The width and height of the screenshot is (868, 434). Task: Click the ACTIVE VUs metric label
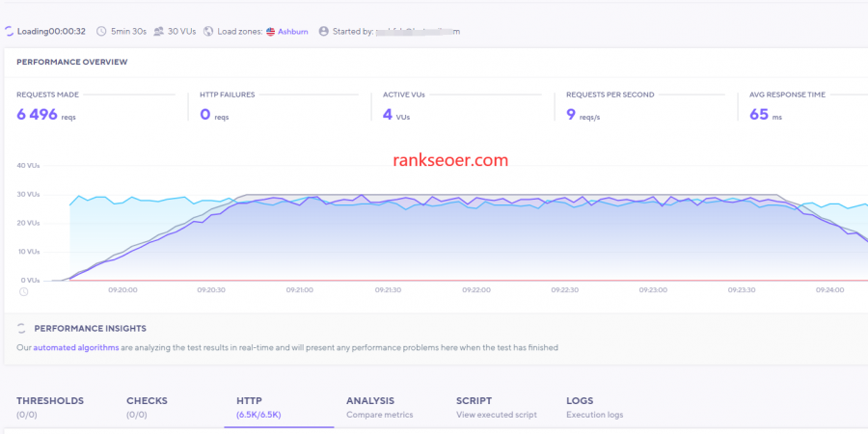point(403,95)
